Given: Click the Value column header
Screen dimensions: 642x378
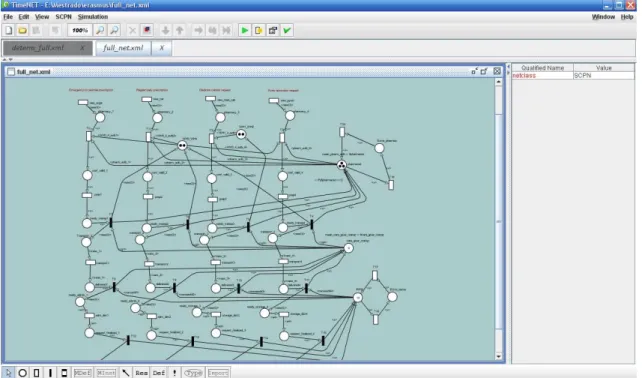Looking at the screenshot, I should 604,68.
